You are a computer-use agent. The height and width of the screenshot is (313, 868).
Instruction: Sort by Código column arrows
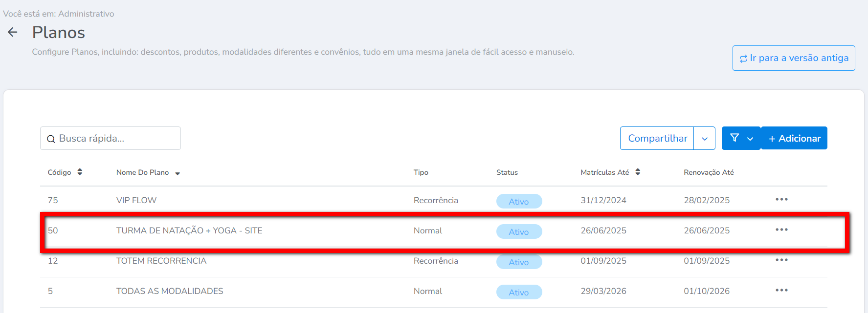[80, 172]
